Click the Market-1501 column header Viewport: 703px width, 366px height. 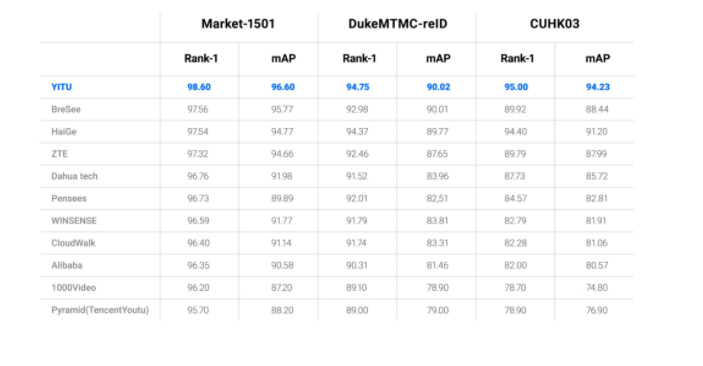[238, 24]
